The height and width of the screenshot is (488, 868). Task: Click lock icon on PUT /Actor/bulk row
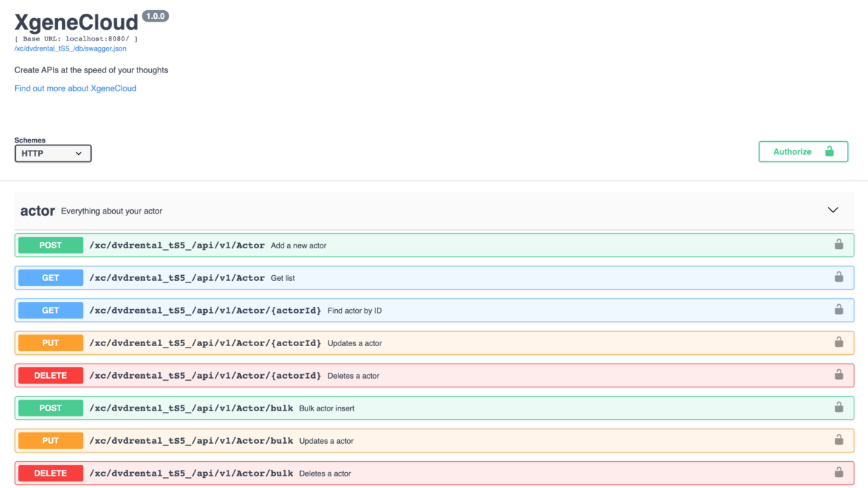839,440
